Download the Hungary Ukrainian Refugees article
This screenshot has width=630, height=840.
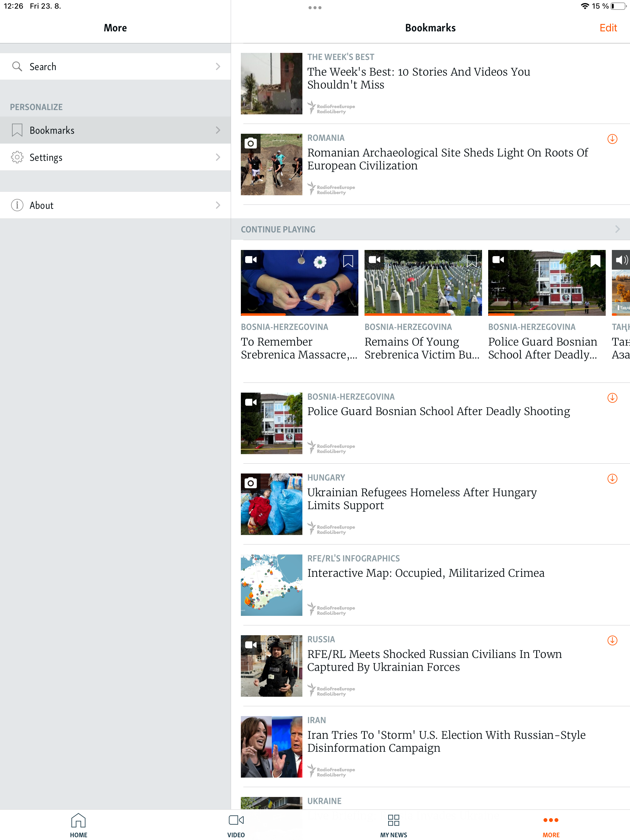click(612, 478)
